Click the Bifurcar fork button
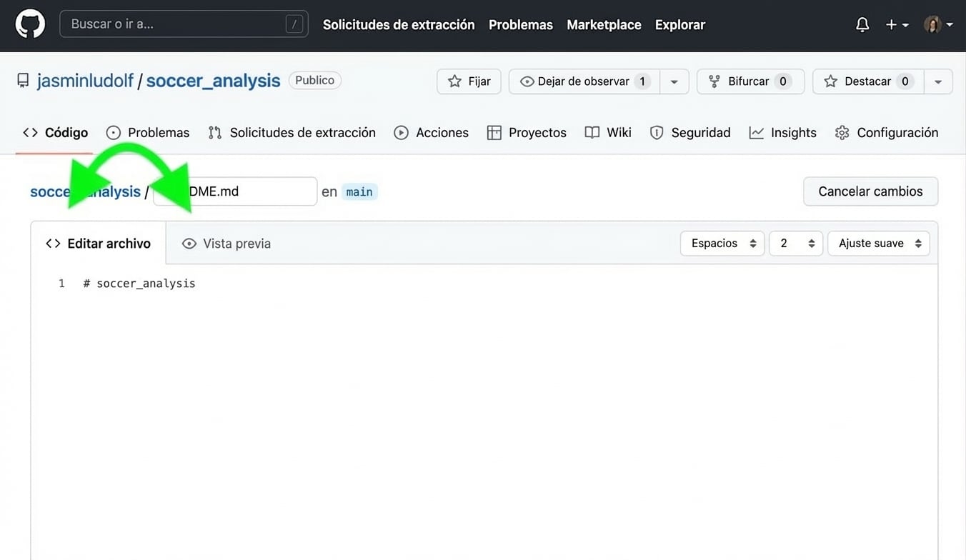The width and height of the screenshot is (966, 560). 750,81
